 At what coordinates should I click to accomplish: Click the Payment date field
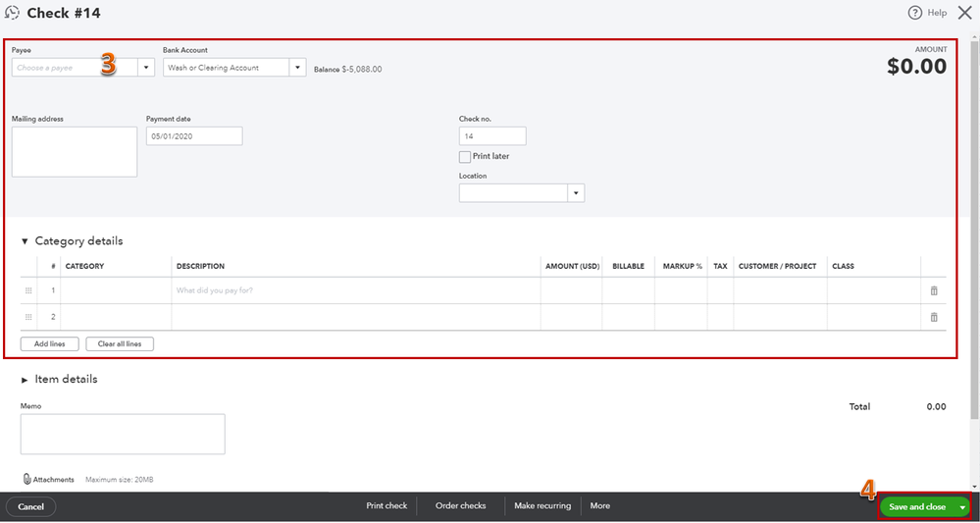click(x=194, y=136)
